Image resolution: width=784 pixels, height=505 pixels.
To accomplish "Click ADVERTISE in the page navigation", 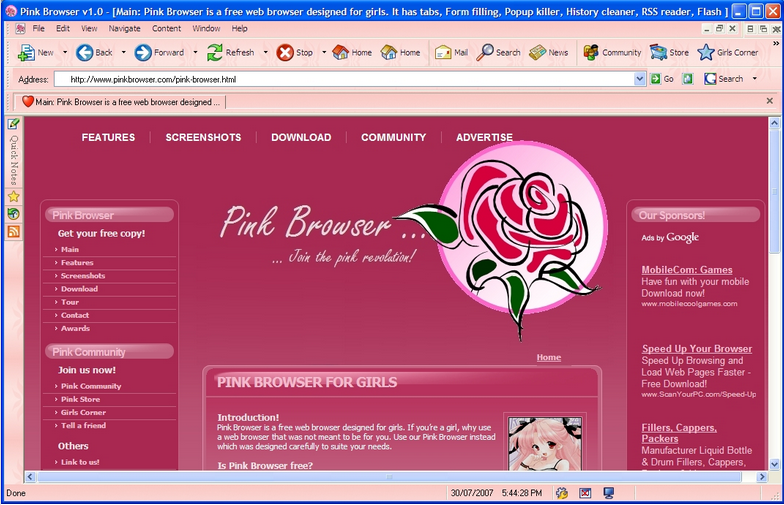I will point(484,138).
